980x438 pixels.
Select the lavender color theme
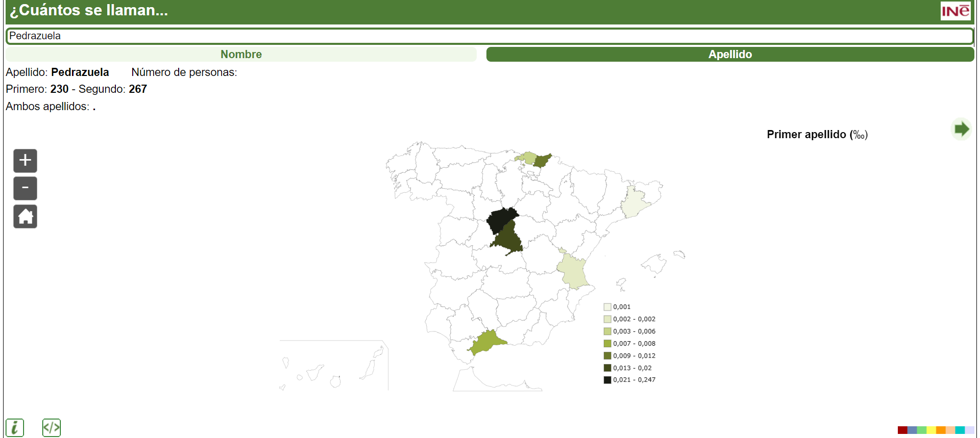point(969,430)
